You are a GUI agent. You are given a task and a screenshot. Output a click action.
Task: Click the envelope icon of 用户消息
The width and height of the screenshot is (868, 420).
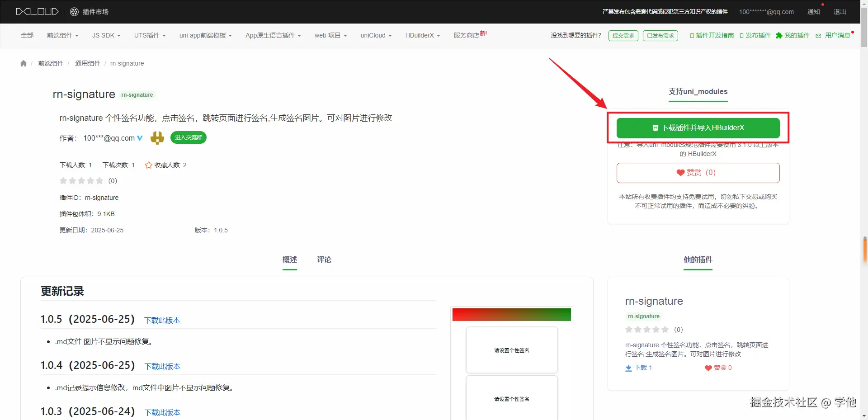tap(818, 36)
